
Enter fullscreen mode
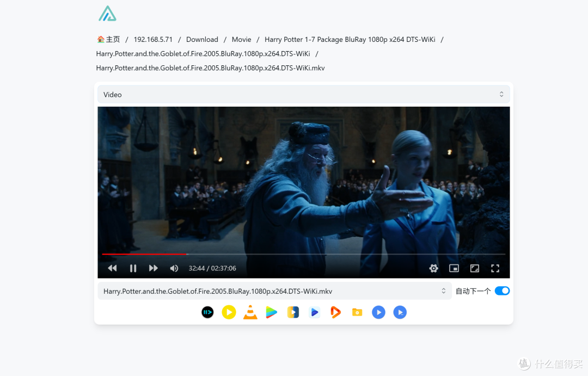pyautogui.click(x=495, y=268)
